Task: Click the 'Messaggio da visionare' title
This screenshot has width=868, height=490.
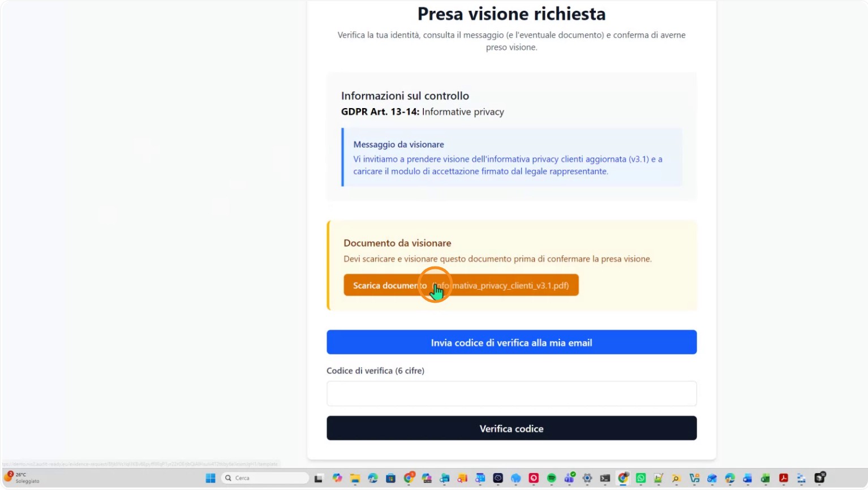Action: [399, 144]
